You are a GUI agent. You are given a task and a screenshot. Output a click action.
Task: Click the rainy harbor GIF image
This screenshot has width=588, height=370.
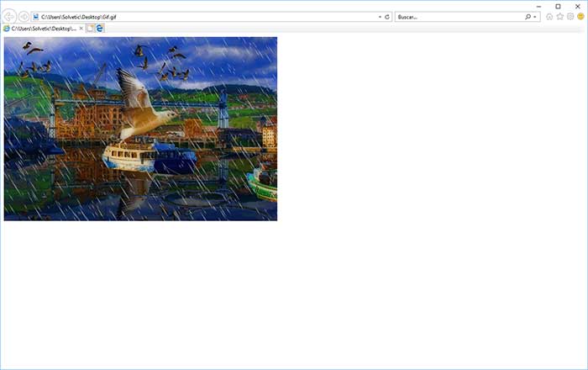[140, 129]
